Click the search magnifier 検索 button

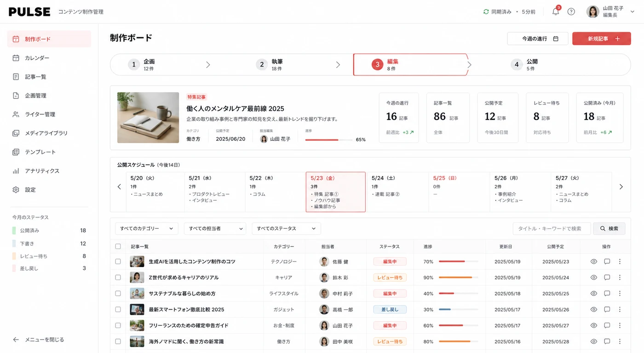[x=609, y=228]
